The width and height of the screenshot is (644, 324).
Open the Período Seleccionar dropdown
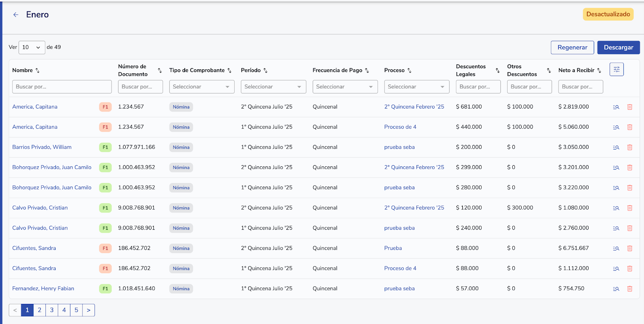(273, 87)
